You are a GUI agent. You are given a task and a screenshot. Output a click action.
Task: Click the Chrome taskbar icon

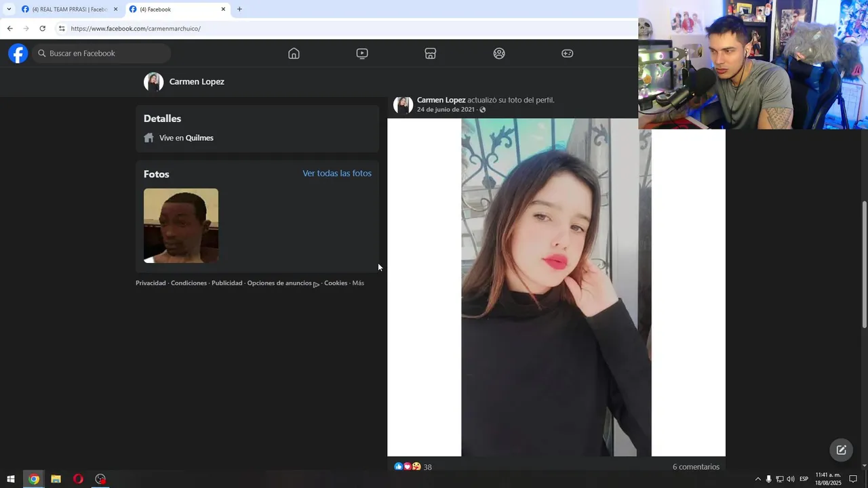pyautogui.click(x=34, y=479)
